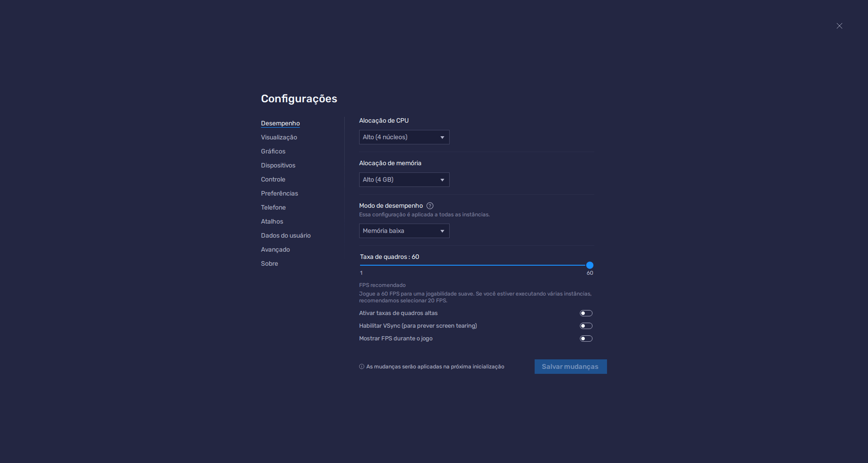Click the Configurações title
This screenshot has width=868, height=463.
tap(299, 99)
